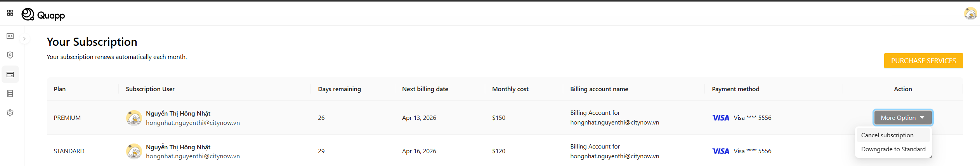Open the server list sidebar icon

pos(10,93)
